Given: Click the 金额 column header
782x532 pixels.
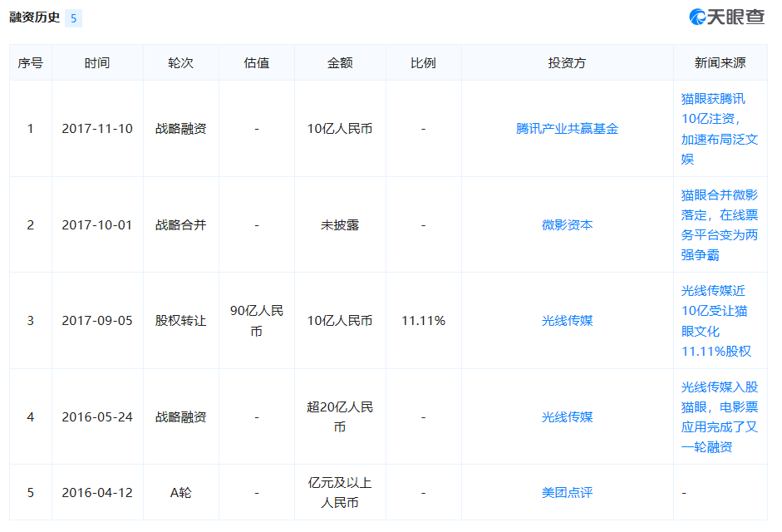Looking at the screenshot, I should point(340,63).
